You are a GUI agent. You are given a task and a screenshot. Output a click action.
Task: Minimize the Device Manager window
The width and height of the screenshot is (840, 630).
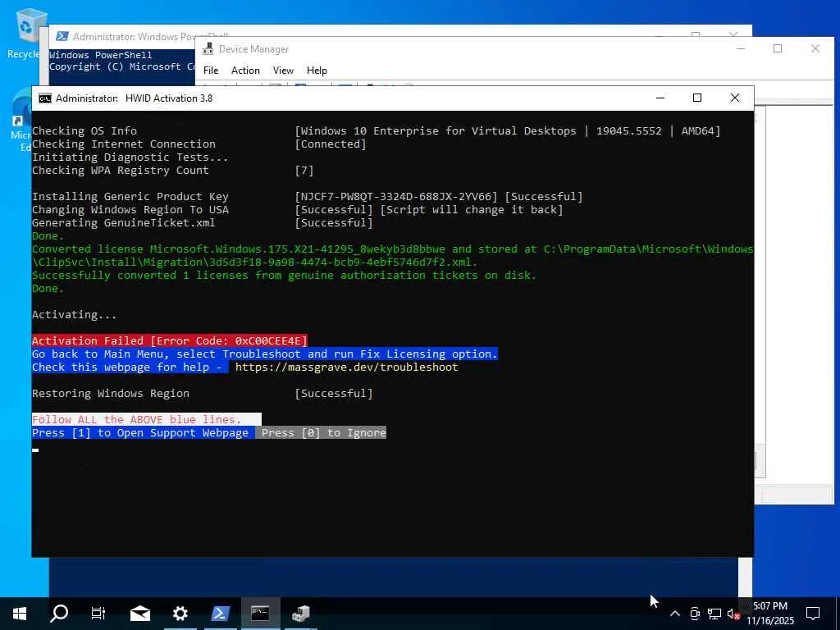pyautogui.click(x=741, y=48)
